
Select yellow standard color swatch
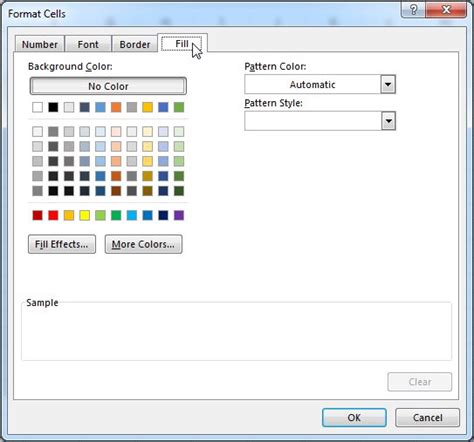[85, 215]
